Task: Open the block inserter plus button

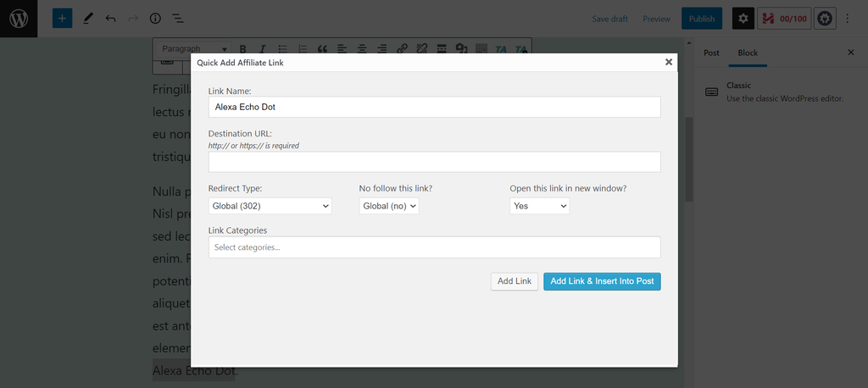Action: [62, 18]
